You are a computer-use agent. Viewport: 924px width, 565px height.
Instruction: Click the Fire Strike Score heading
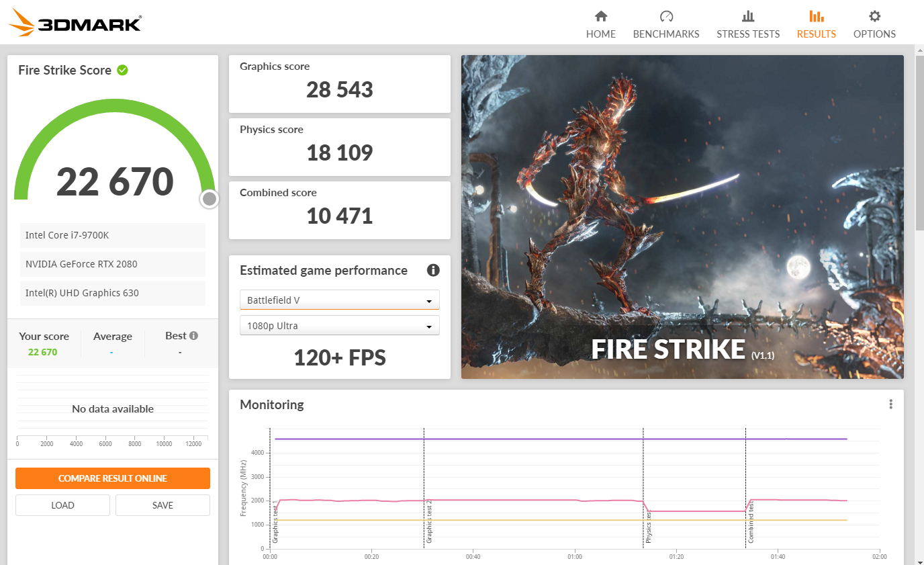pos(64,70)
